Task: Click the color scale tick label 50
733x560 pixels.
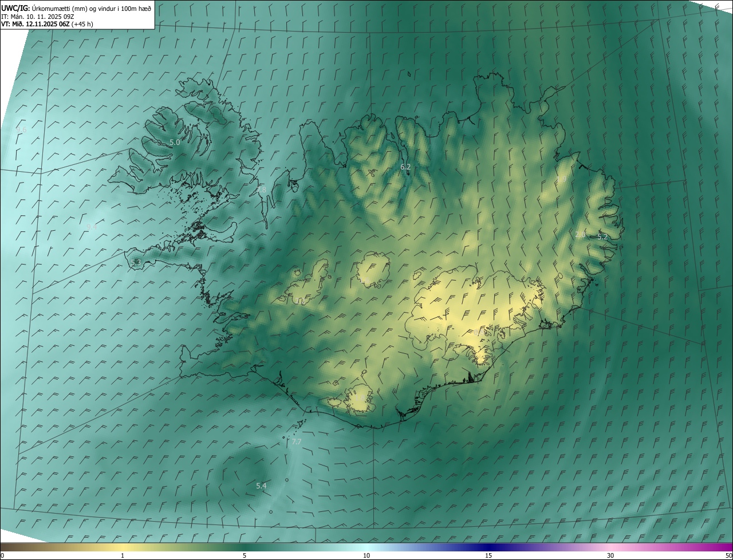Action: (728, 555)
